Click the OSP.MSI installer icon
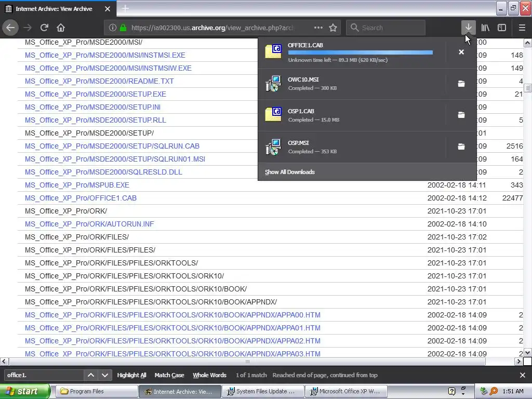 pos(273,147)
